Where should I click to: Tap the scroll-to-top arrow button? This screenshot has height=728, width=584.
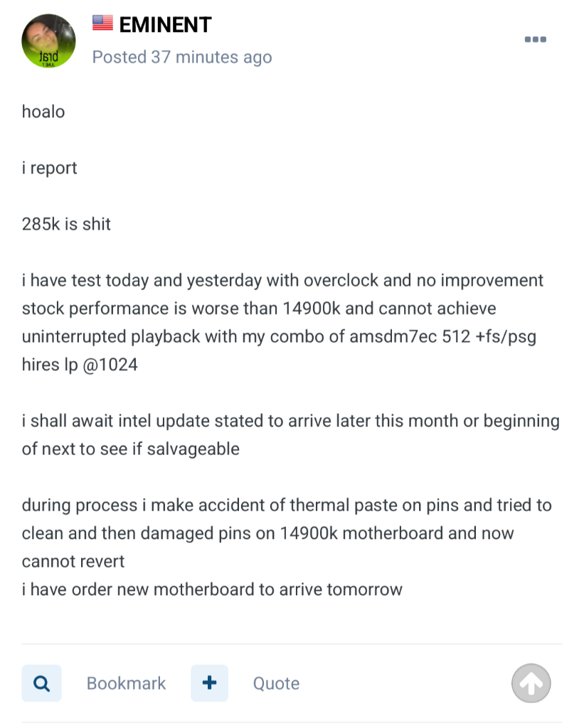tap(531, 683)
